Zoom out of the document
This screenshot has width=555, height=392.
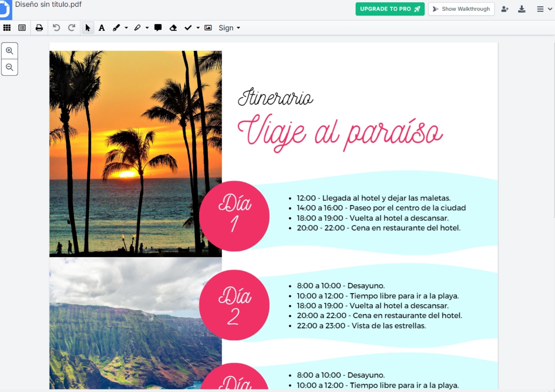(x=10, y=67)
